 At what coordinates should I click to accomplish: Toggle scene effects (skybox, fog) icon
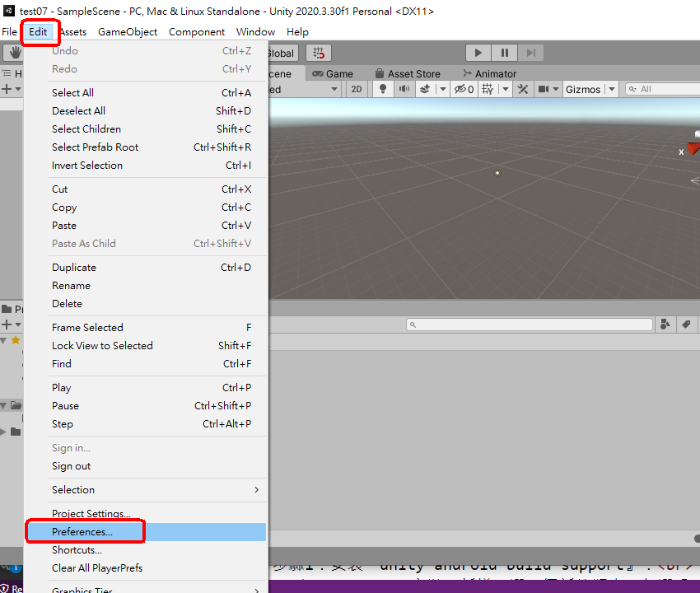[x=426, y=89]
